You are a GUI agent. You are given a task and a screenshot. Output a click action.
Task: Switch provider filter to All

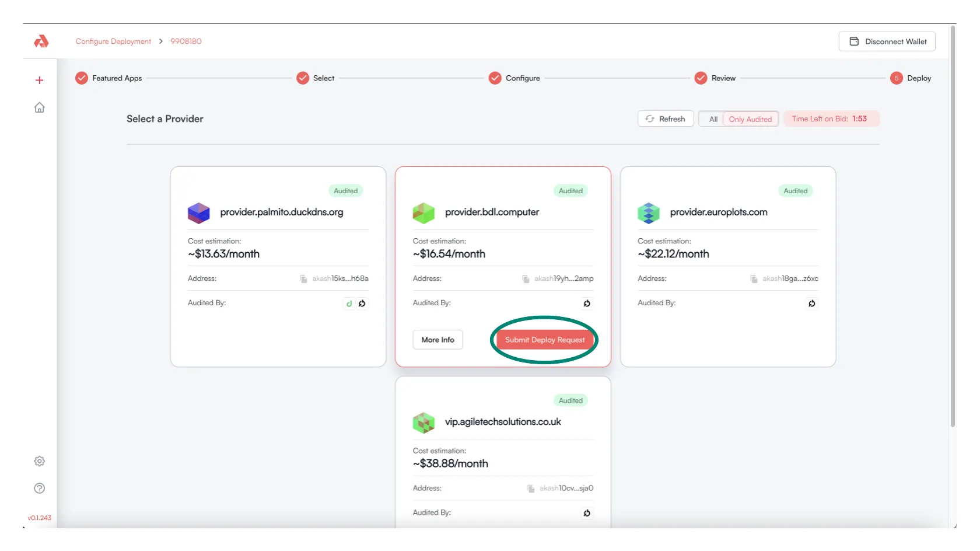coord(713,119)
